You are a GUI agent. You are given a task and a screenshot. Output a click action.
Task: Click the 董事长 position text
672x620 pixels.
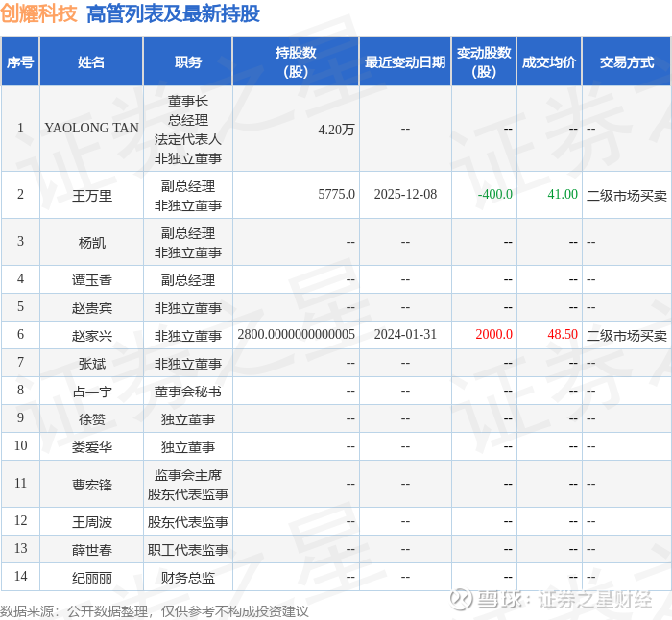coord(188,101)
